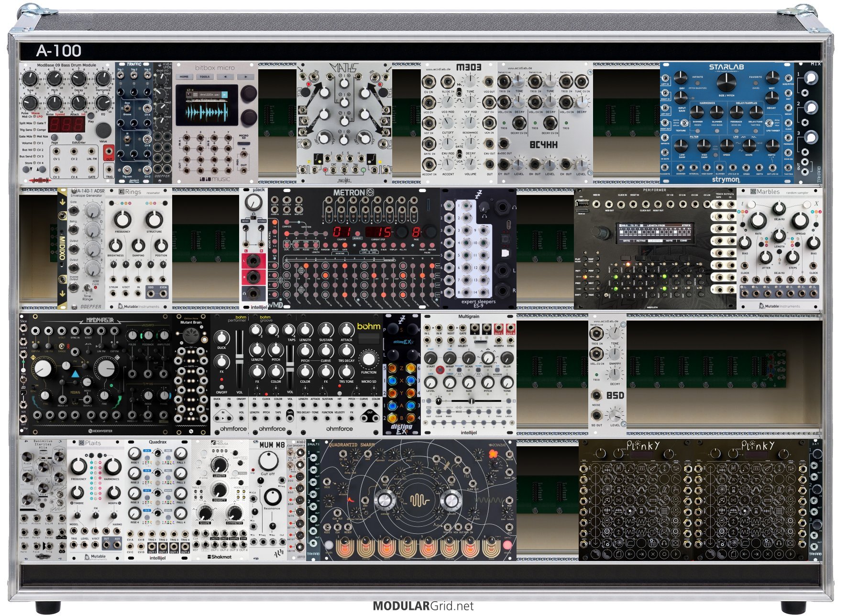Click the SUM output jack on Maths
The width and height of the screenshot is (847, 616).
tap(343, 169)
